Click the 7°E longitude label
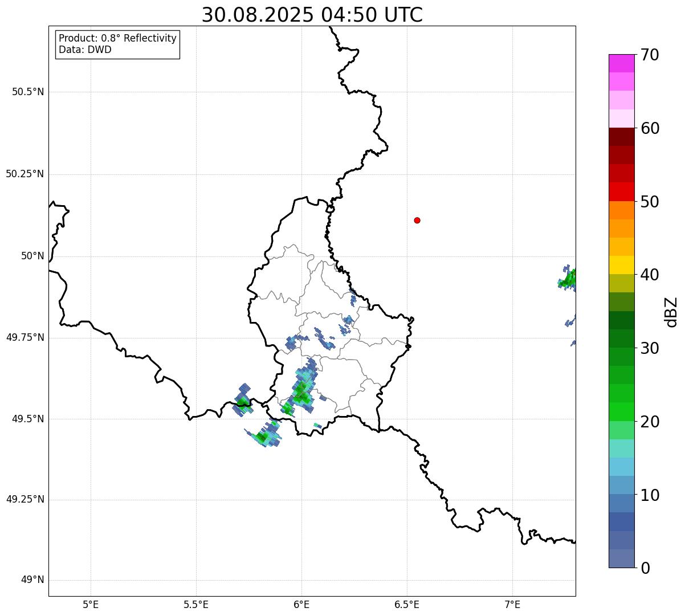 click(x=512, y=605)
